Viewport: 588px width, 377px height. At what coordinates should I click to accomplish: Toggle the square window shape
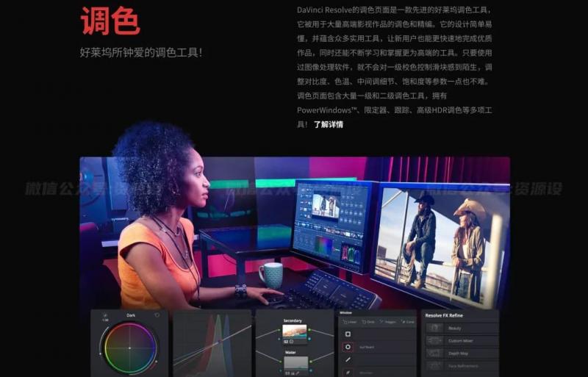(x=348, y=334)
